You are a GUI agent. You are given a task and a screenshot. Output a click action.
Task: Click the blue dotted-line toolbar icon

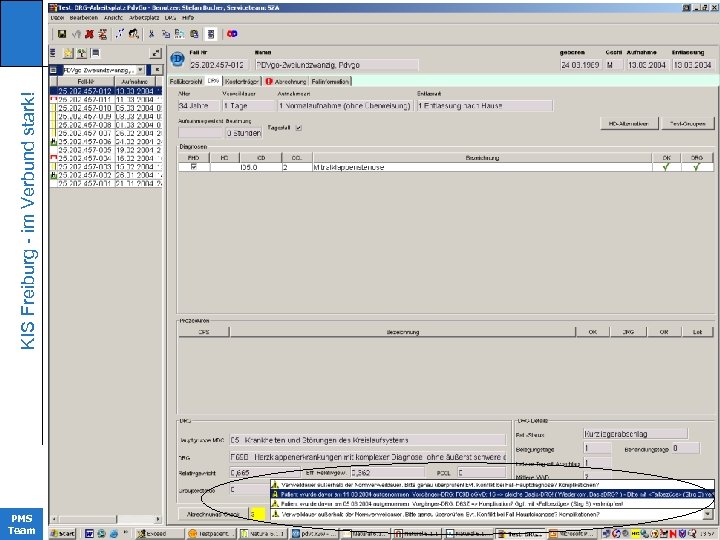[x=120, y=34]
